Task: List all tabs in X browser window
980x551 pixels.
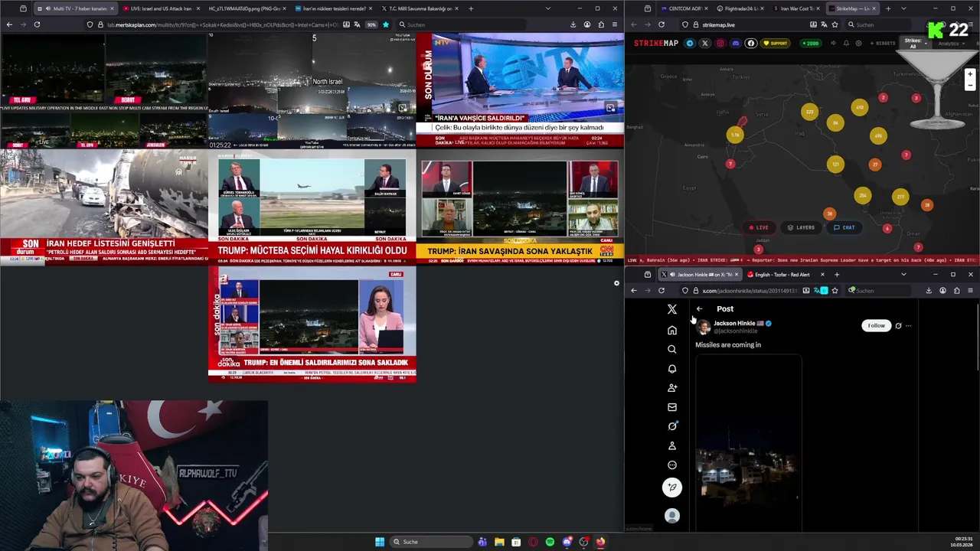Action: [903, 274]
